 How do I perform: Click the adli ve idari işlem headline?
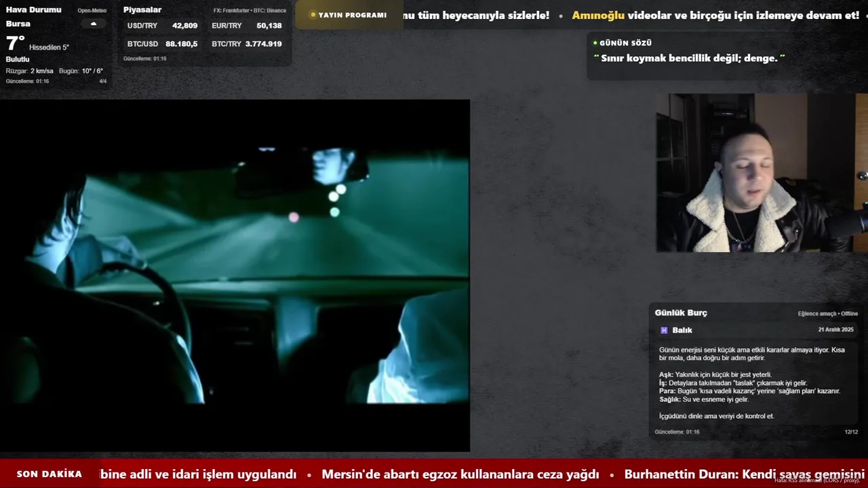(198, 474)
